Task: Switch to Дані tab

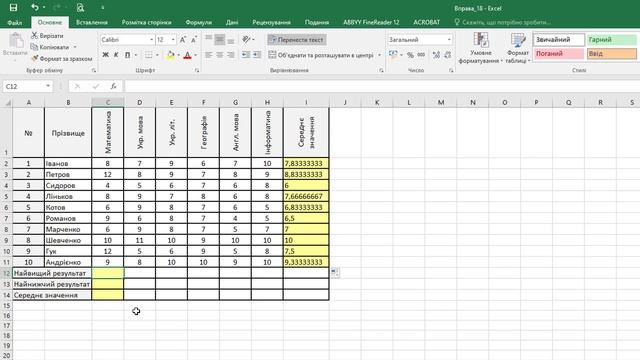Action: click(x=232, y=22)
